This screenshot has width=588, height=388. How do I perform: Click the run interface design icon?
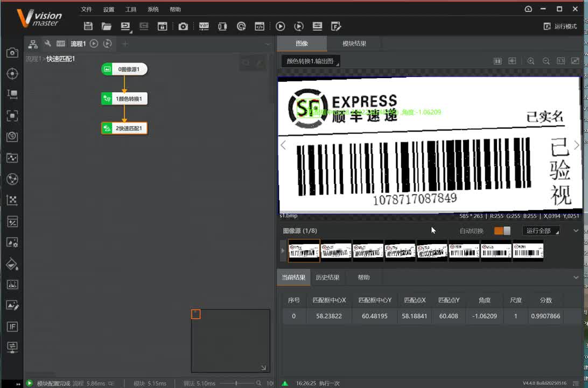click(317, 26)
